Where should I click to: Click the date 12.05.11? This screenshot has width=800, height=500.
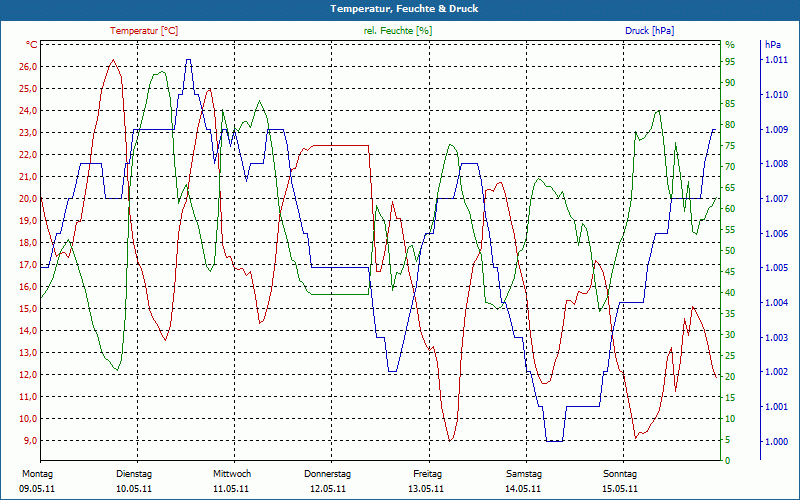(328, 489)
